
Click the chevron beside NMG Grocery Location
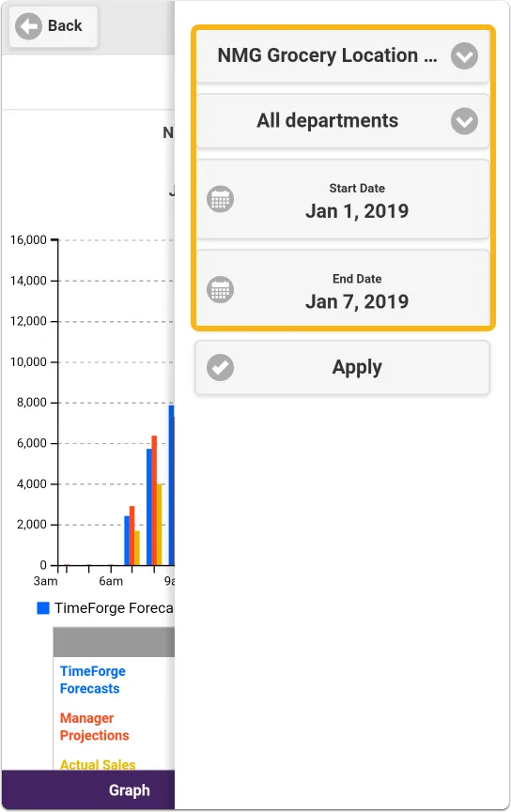click(464, 56)
